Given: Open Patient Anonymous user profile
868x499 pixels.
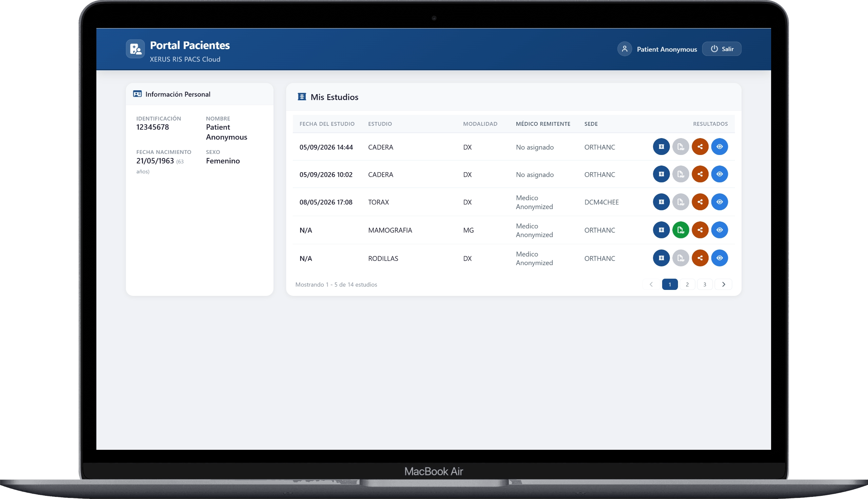Looking at the screenshot, I should (658, 49).
